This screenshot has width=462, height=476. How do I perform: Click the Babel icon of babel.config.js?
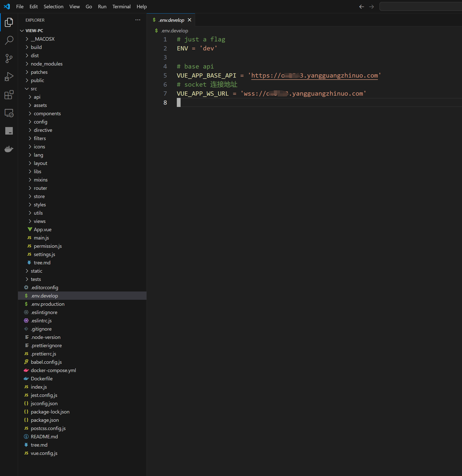click(x=26, y=362)
